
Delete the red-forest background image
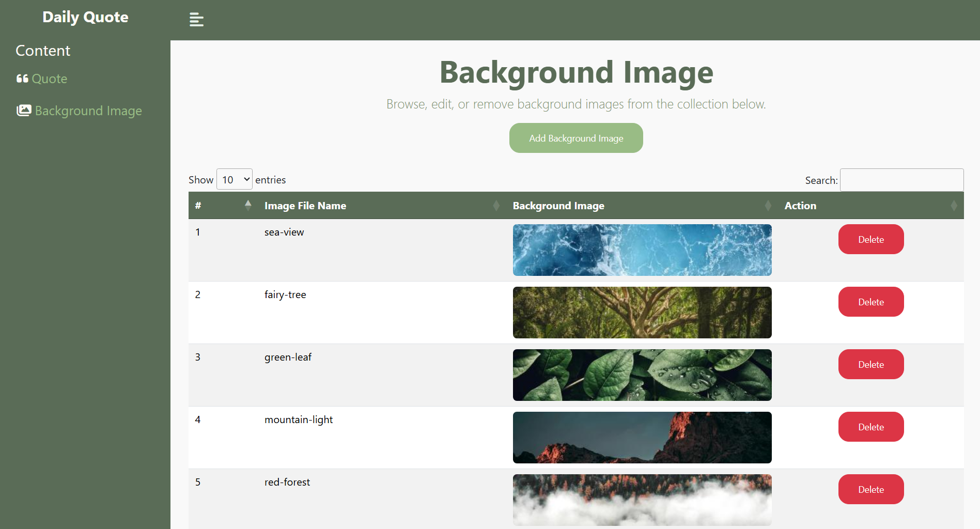870,489
